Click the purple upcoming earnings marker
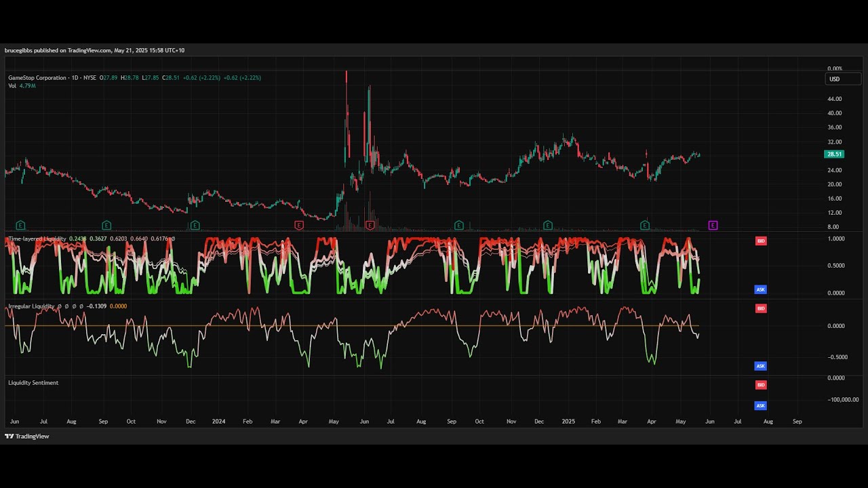Screen dimensions: 868x488 [713, 225]
